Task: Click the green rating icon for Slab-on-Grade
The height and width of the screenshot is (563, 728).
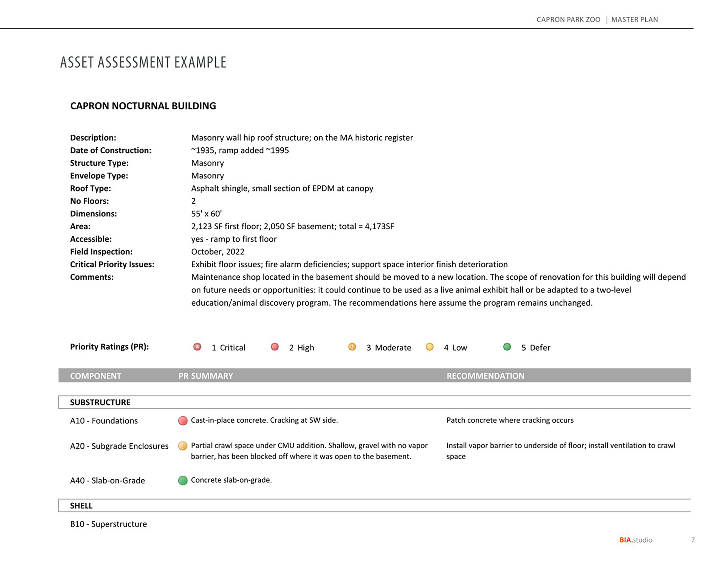Action: click(x=183, y=481)
